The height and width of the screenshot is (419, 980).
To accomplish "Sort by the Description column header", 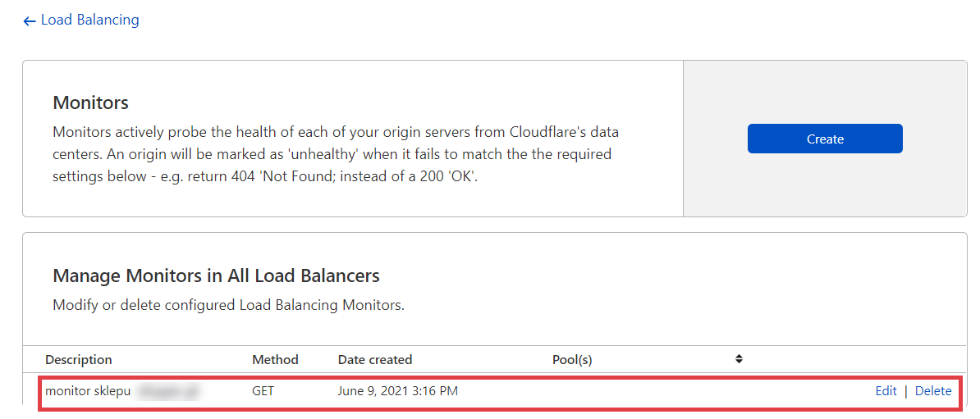I will click(79, 360).
